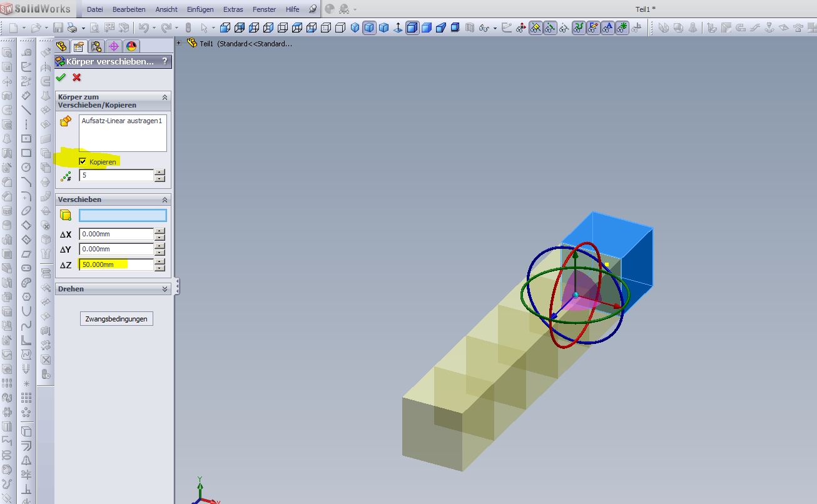
Task: Click the Normal To view icon
Action: click(398, 28)
